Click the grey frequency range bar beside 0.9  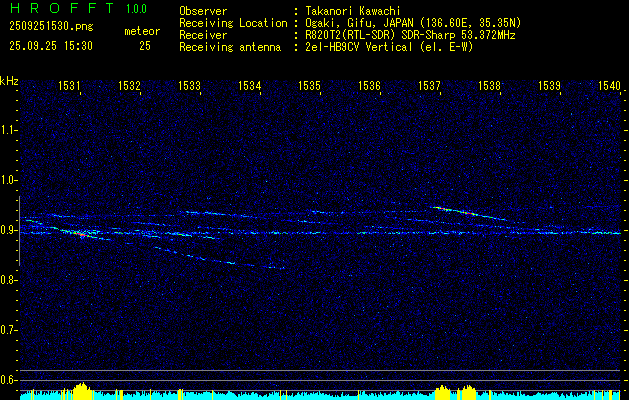point(19,231)
